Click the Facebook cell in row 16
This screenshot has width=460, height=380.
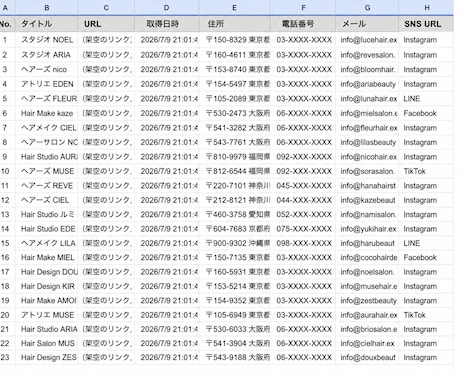click(426, 258)
